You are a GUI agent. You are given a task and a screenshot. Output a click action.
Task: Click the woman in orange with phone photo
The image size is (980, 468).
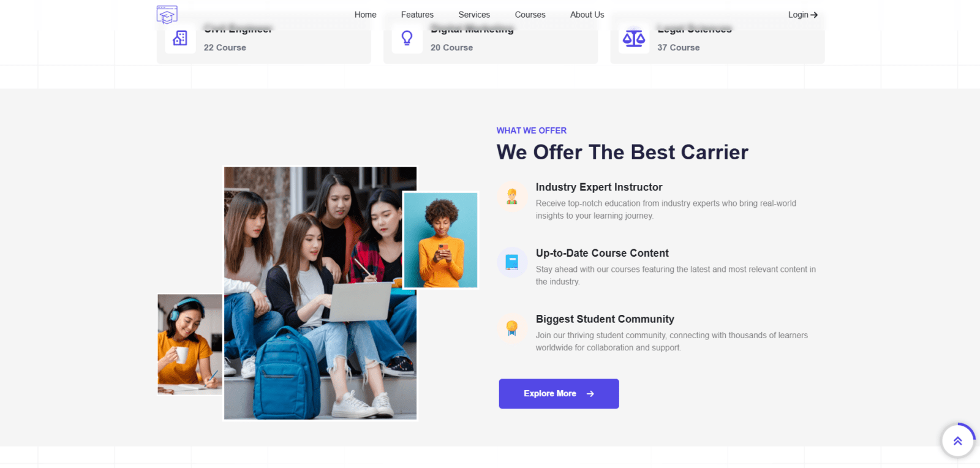[440, 240]
